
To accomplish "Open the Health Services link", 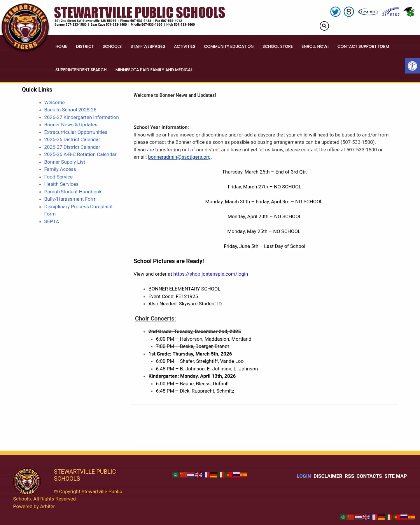I will (61, 184).
